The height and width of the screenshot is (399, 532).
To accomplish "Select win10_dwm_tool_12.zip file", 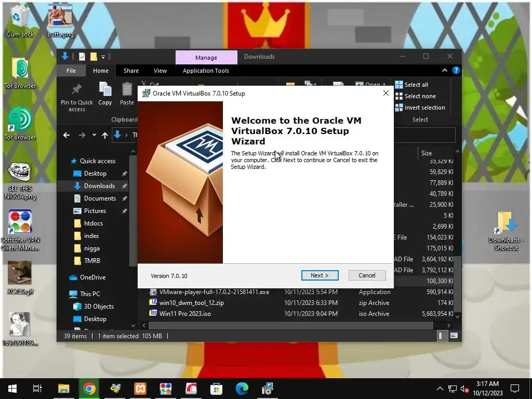I will 191,303.
